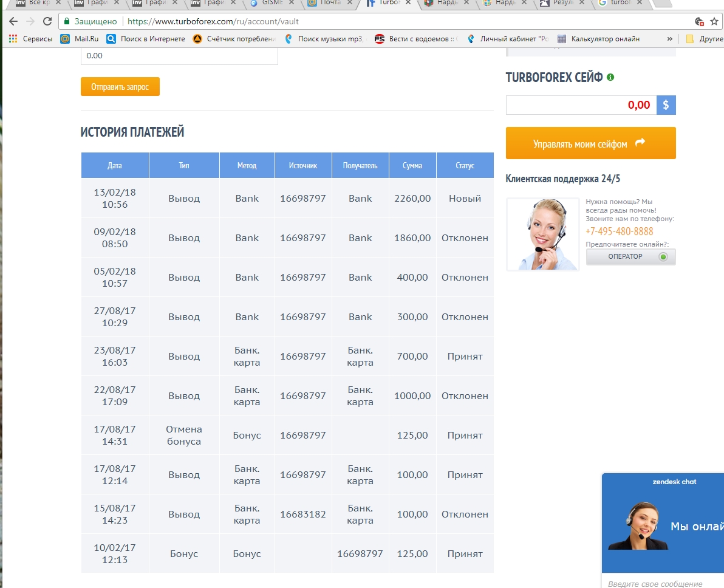
Task: Click the amount 1000,00 cell
Action: 412,396
